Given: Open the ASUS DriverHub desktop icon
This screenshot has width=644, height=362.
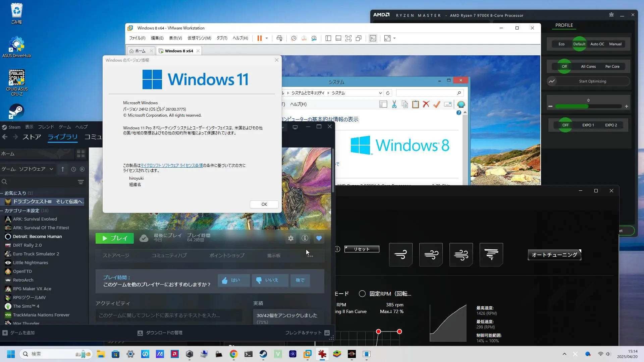Looking at the screenshot, I should coord(16,47).
